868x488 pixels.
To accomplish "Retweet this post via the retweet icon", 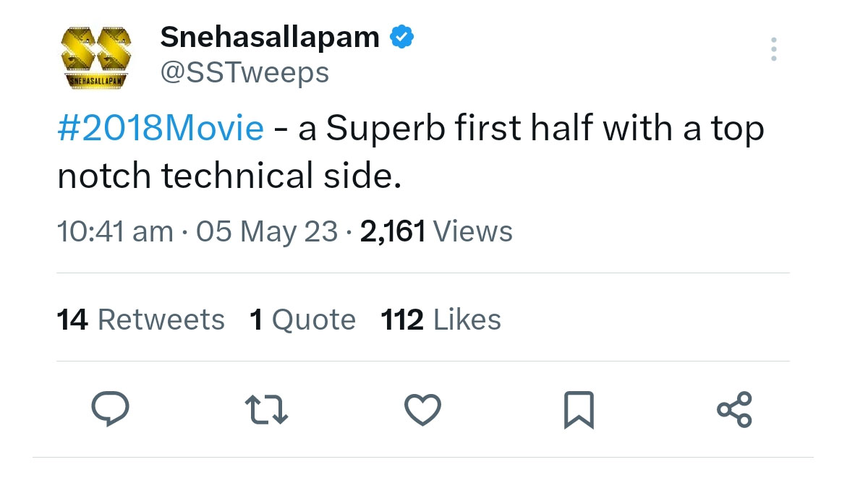I will coord(267,410).
